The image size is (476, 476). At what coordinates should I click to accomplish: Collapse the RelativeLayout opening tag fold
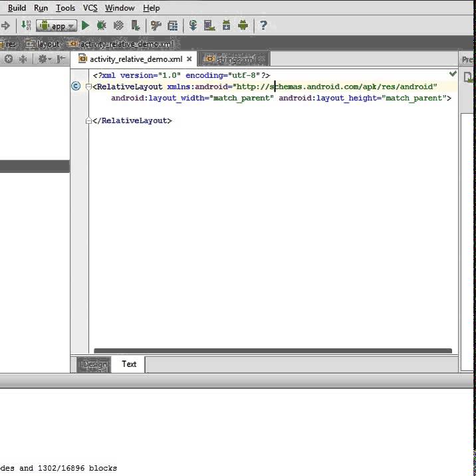[x=88, y=87]
